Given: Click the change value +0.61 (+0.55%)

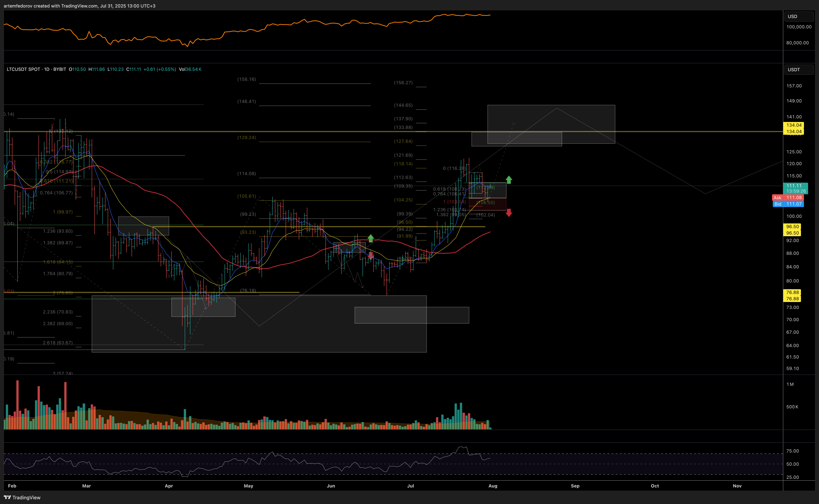Looking at the screenshot, I should coord(160,69).
